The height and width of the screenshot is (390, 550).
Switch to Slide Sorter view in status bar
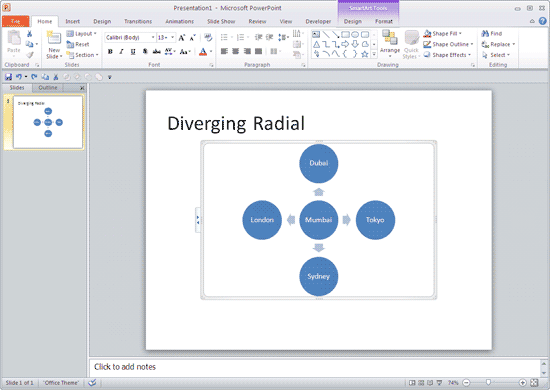point(421,383)
